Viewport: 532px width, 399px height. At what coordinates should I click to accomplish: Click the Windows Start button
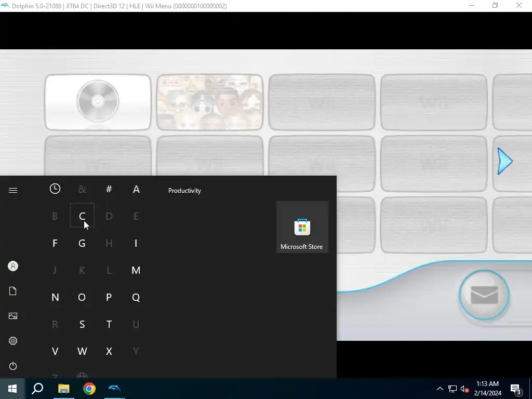[12, 389]
